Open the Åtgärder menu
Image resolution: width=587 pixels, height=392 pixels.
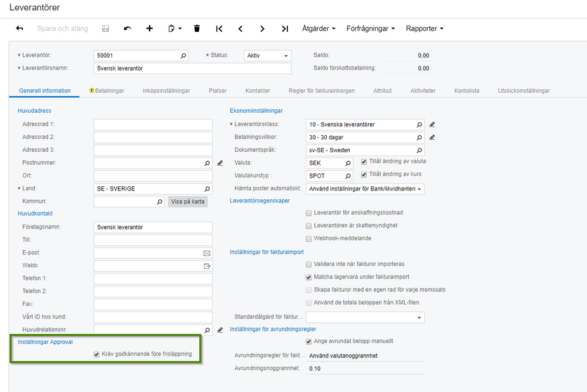click(318, 28)
